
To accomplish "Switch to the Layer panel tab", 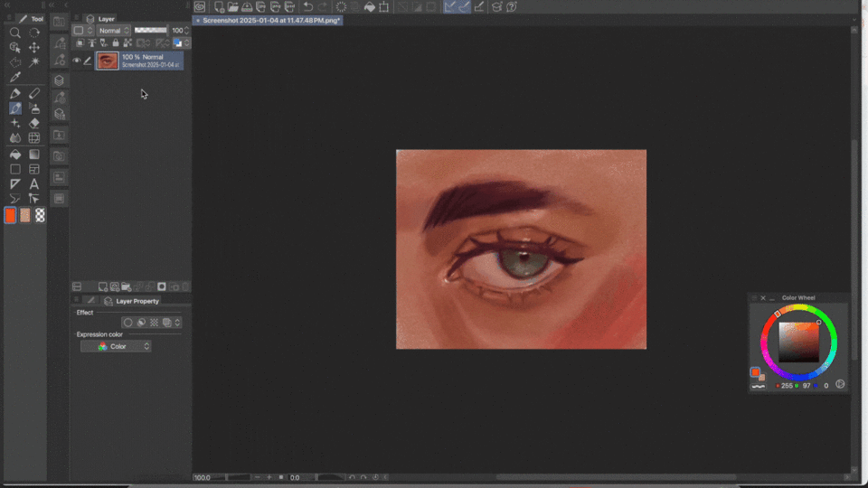I will [x=100, y=19].
